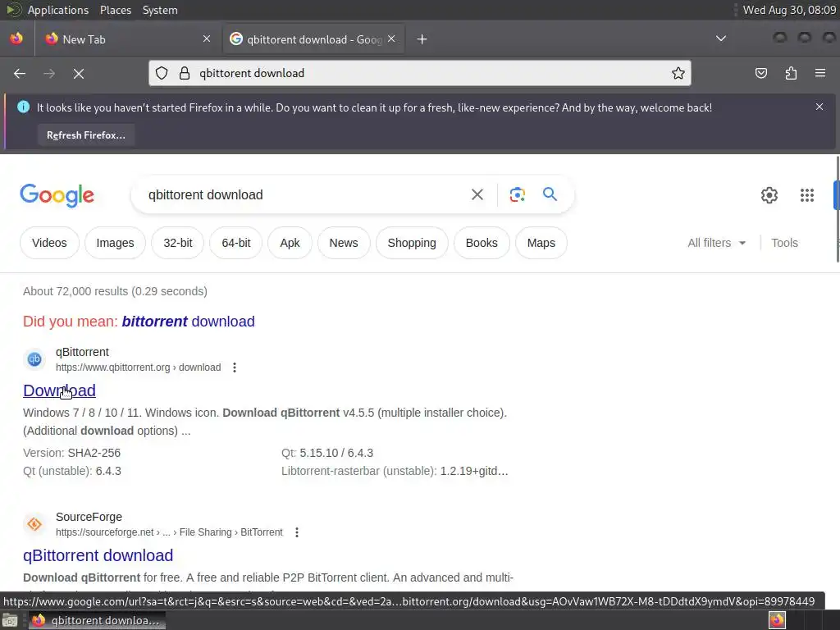
Task: Clear the Google search box text
Action: (x=477, y=194)
